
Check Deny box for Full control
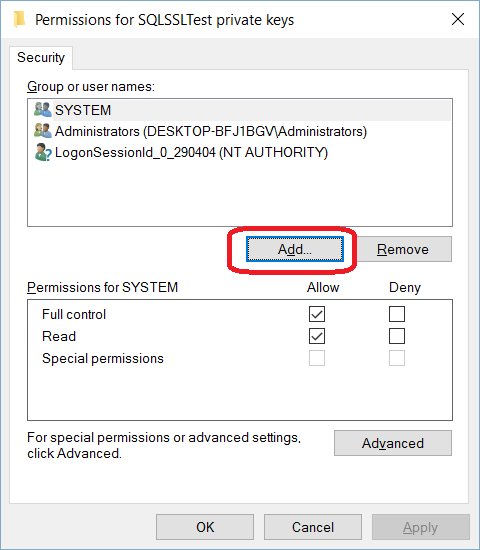(x=397, y=314)
